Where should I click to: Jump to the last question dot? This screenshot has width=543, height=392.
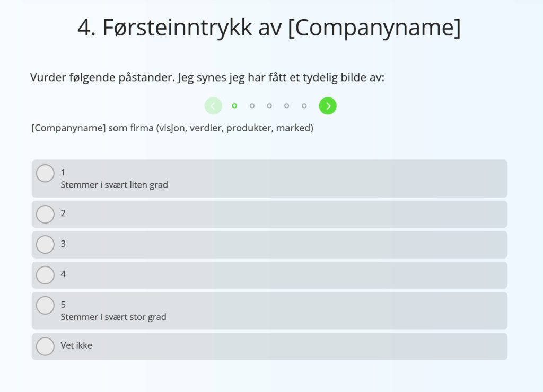(x=304, y=105)
